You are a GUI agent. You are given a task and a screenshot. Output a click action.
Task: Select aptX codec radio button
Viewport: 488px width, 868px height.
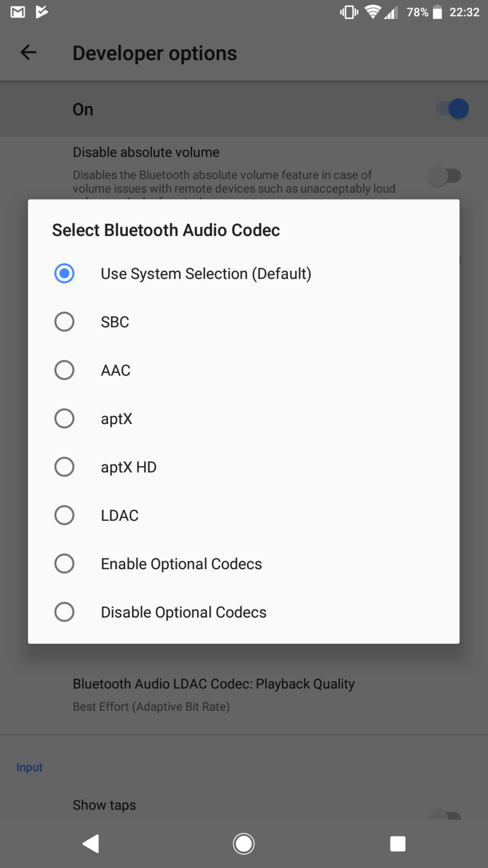point(64,418)
